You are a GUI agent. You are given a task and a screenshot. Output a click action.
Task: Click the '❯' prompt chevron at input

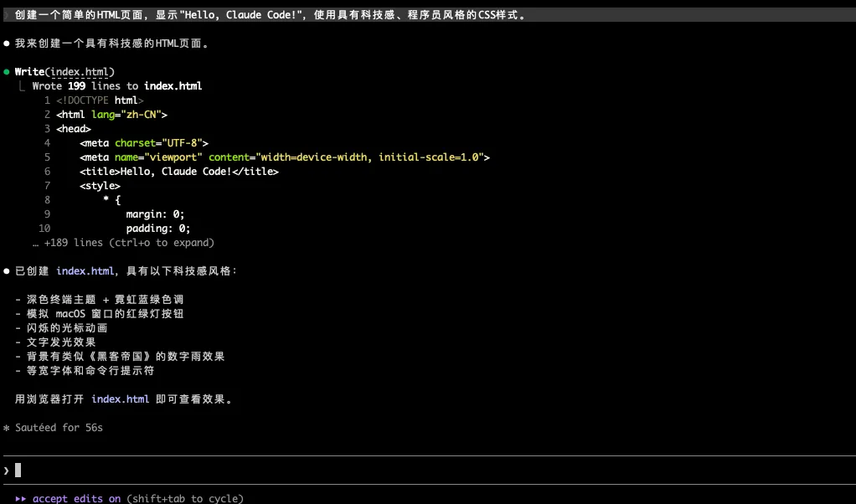pos(7,471)
